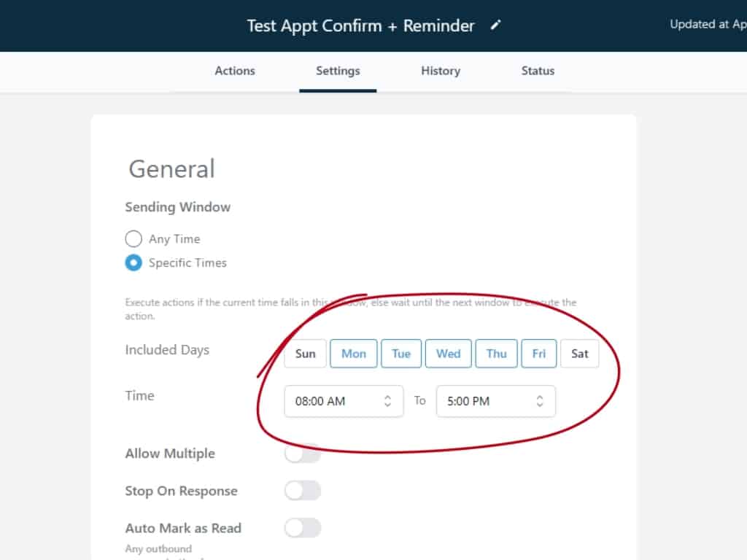The width and height of the screenshot is (747, 560).
Task: Toggle Mon in Included Days
Action: coord(354,354)
